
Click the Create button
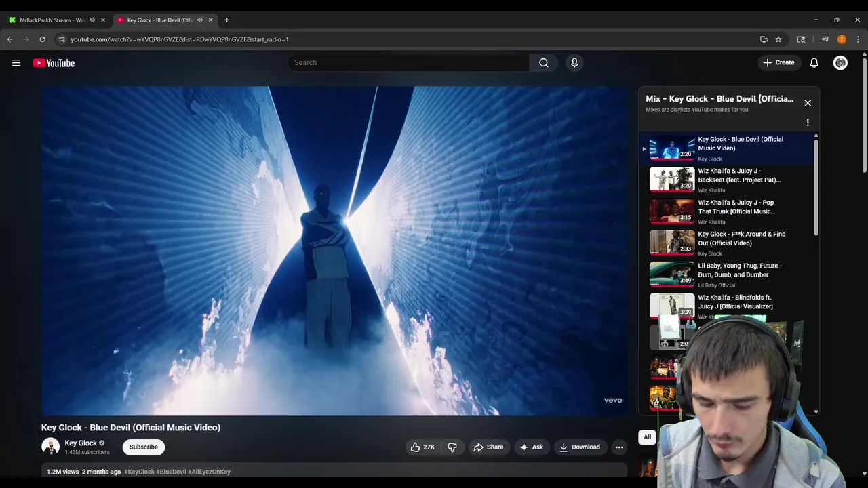click(778, 62)
